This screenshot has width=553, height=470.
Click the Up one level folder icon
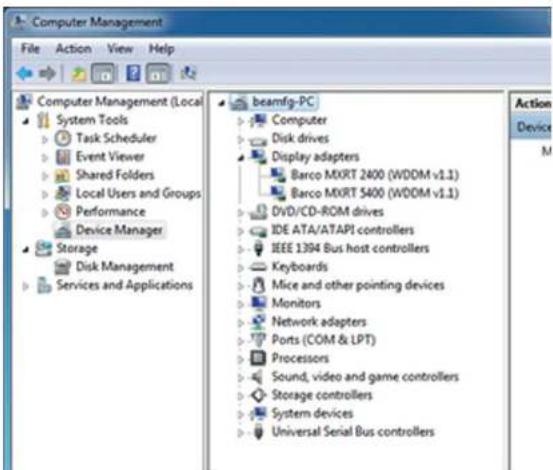(x=79, y=74)
